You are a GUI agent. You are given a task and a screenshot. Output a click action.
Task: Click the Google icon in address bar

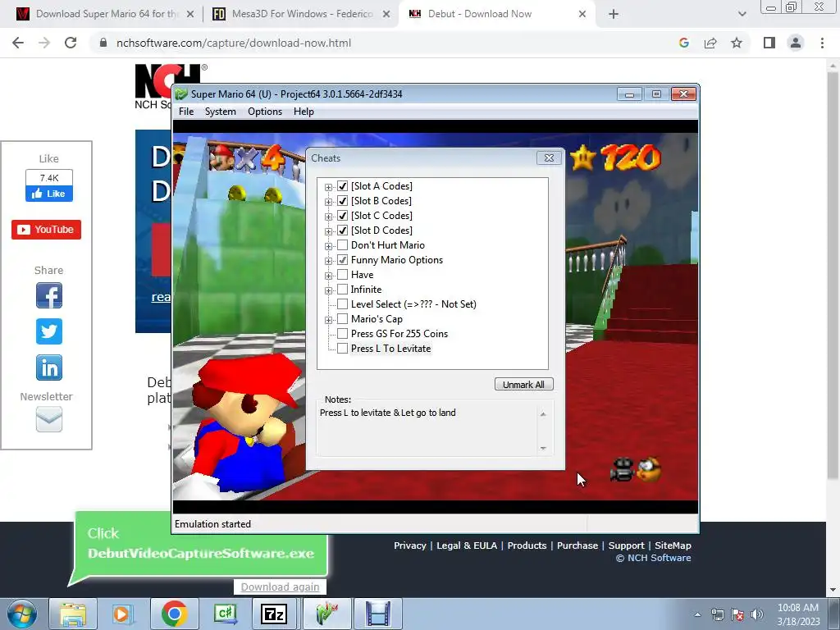pos(684,43)
